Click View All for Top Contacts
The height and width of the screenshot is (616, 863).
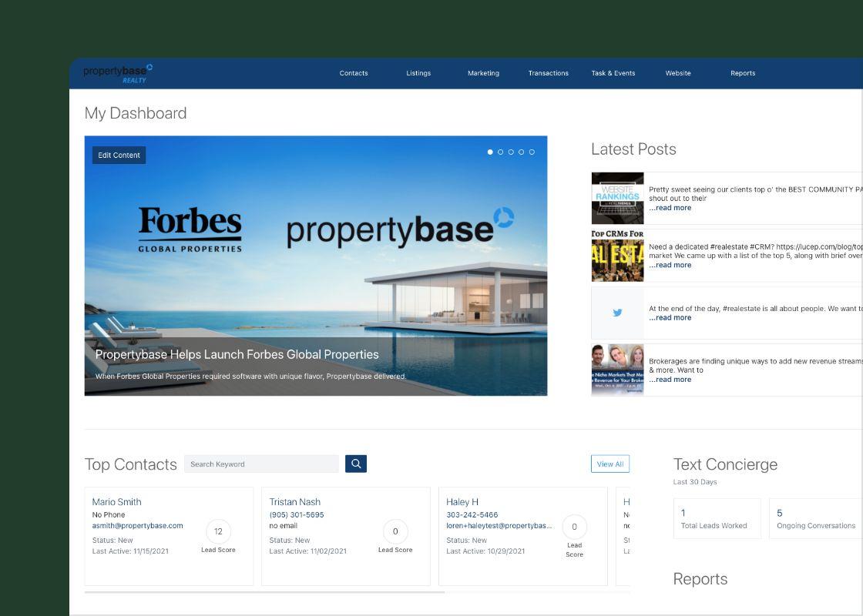point(609,464)
